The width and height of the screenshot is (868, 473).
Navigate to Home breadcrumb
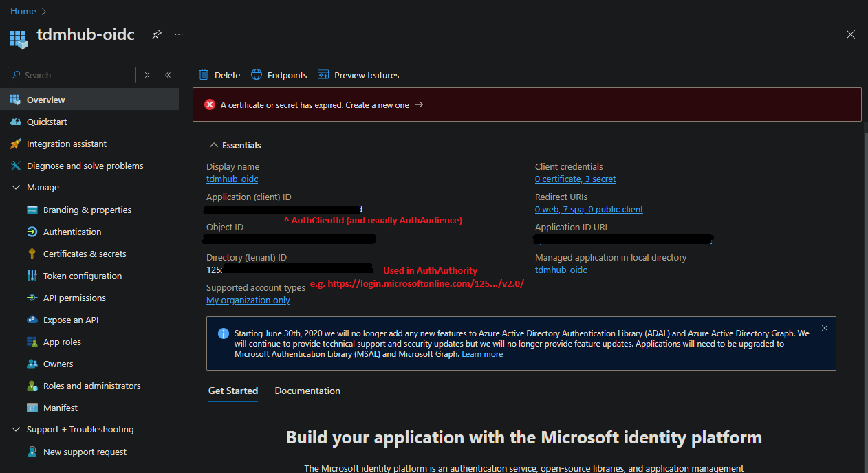point(23,11)
